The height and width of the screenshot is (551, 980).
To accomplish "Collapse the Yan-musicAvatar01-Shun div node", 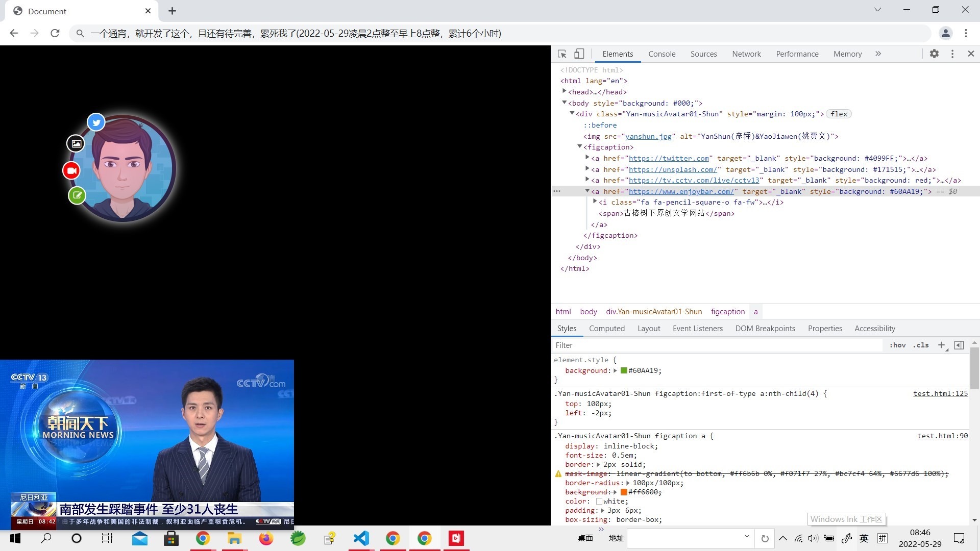I will 572,113.
